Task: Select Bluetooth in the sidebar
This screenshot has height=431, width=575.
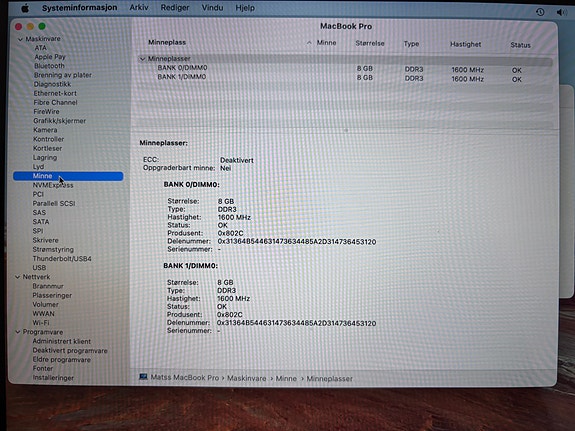Action: (x=49, y=66)
